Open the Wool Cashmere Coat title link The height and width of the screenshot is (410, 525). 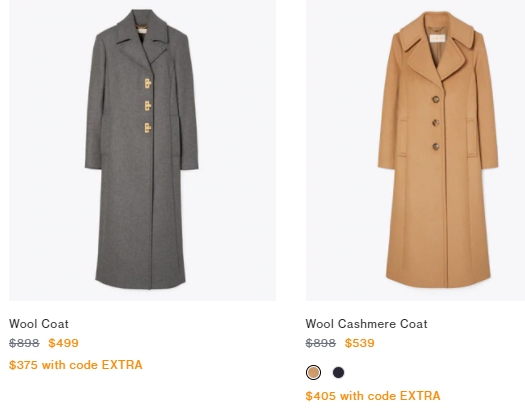(x=366, y=324)
